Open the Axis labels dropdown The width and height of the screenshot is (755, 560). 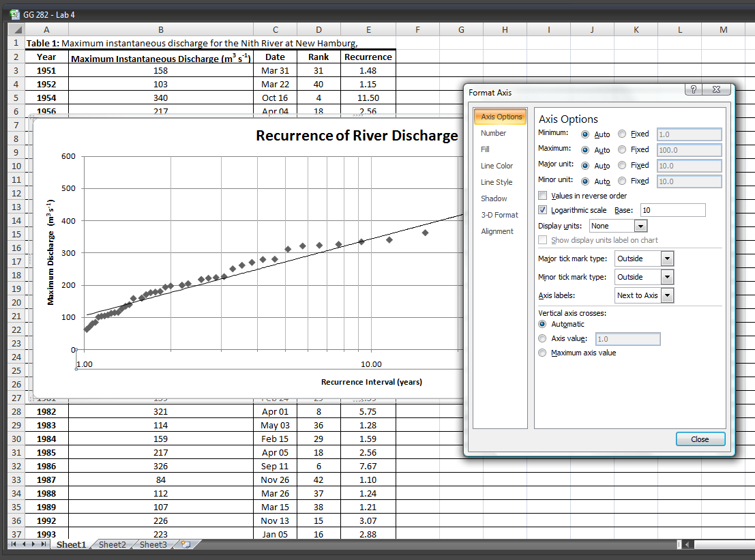click(667, 295)
